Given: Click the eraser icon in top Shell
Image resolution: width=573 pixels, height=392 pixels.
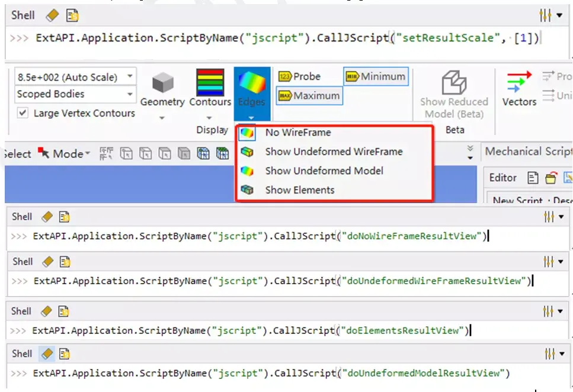Looking at the screenshot, I should pos(52,15).
